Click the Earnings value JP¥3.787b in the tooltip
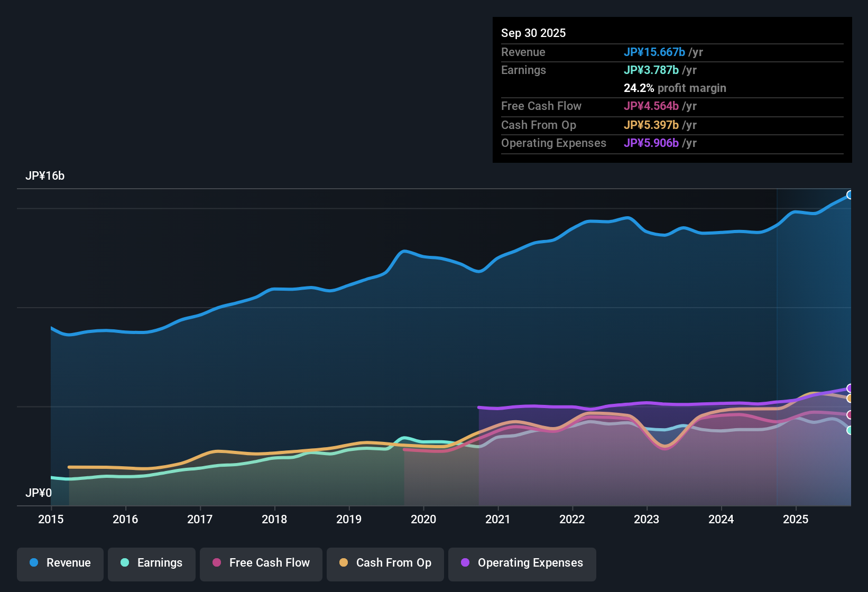The height and width of the screenshot is (592, 868). (x=651, y=70)
